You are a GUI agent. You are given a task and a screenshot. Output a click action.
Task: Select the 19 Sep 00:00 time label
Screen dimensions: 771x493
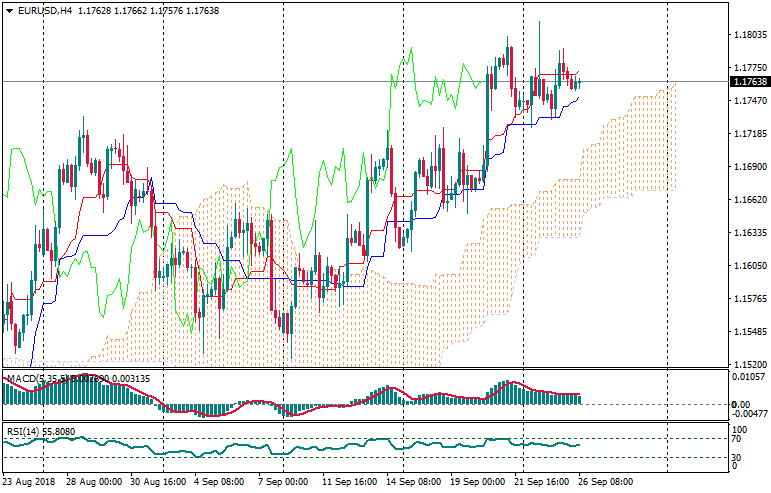tap(479, 482)
